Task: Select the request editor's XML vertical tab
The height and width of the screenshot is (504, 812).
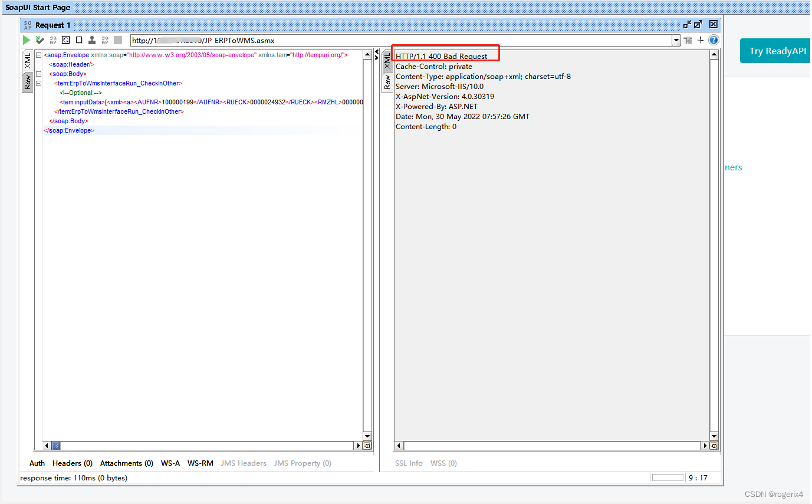Action: point(27,61)
